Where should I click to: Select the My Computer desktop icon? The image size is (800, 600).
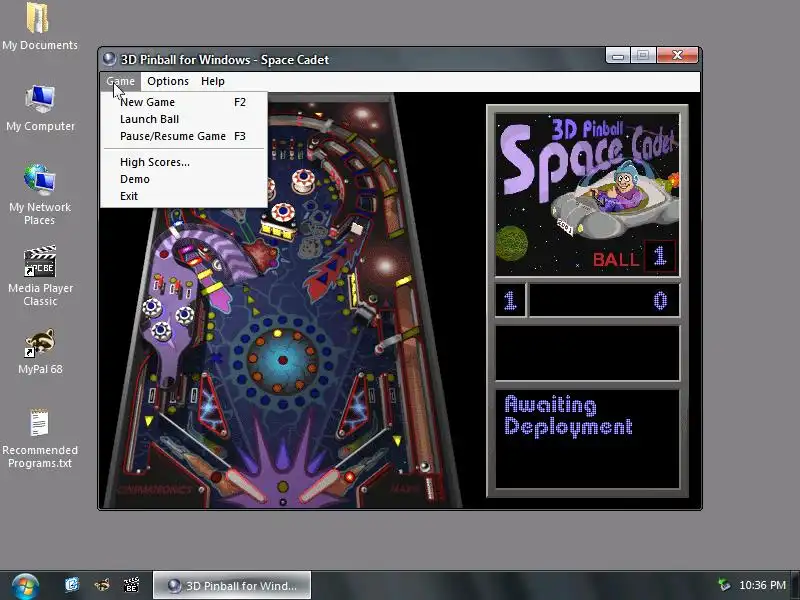(x=40, y=108)
